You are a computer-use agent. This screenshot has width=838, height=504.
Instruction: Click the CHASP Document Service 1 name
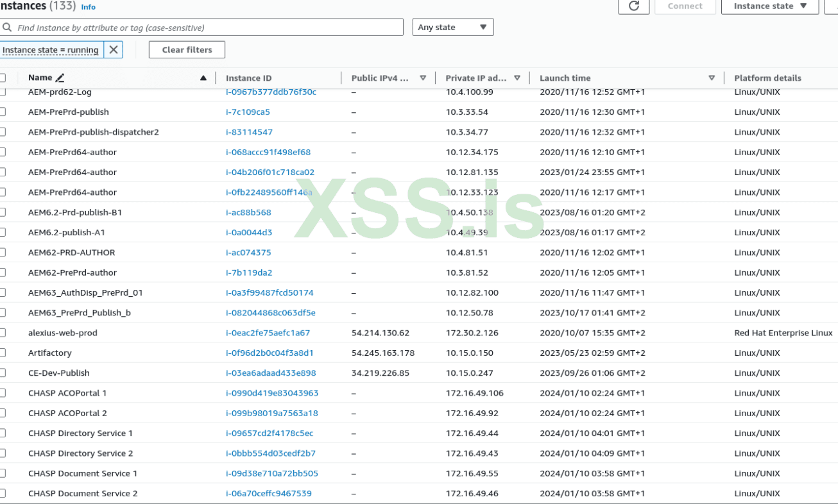(83, 473)
